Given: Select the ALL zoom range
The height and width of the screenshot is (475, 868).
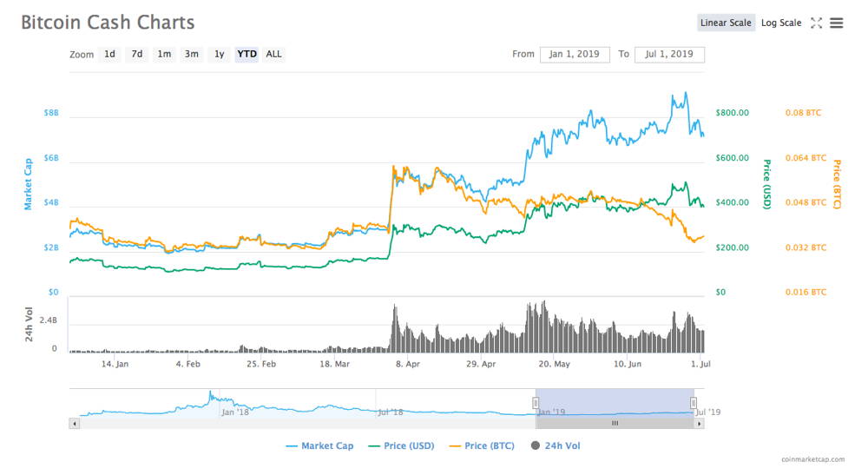Looking at the screenshot, I should pyautogui.click(x=273, y=54).
